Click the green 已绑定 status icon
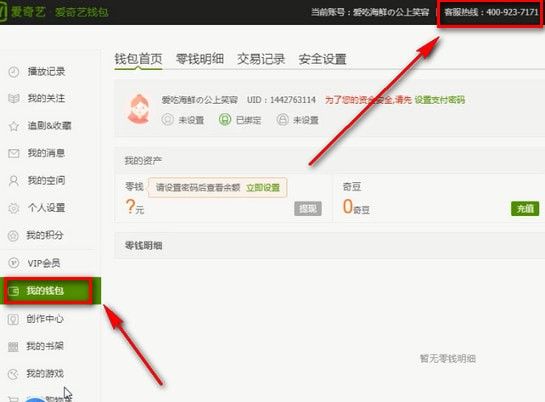The height and width of the screenshot is (402, 545). pyautogui.click(x=225, y=120)
